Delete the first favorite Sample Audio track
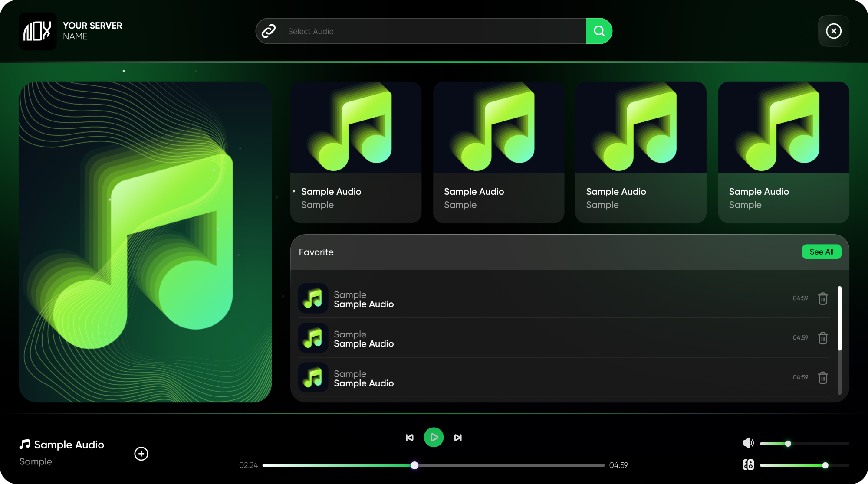The height and width of the screenshot is (484, 868). (823, 298)
